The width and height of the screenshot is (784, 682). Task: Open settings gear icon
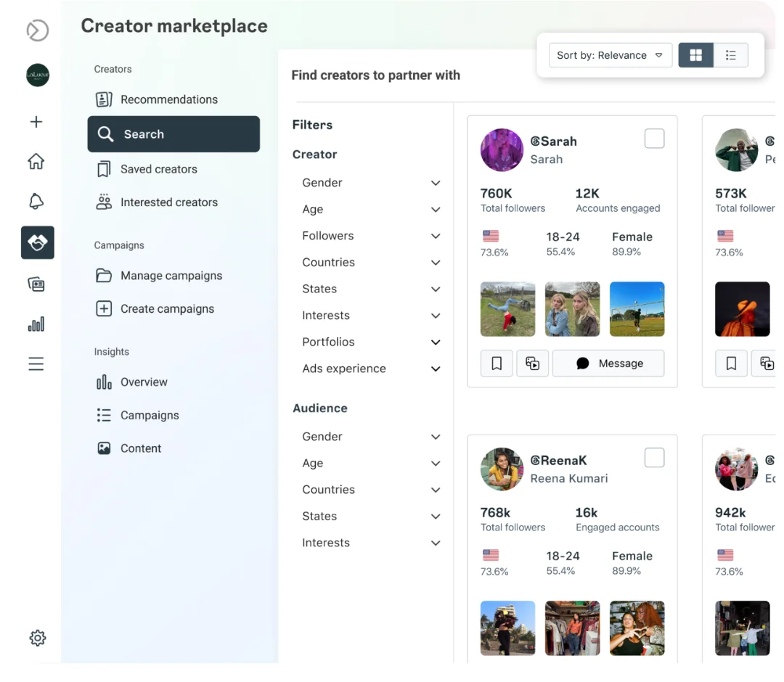click(x=38, y=638)
